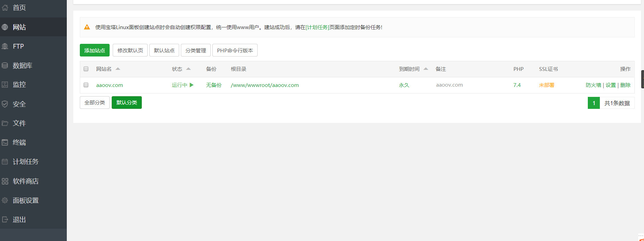The height and width of the screenshot is (241, 644).
Task: Click the database icon beside 数据库
Action: tap(5, 65)
